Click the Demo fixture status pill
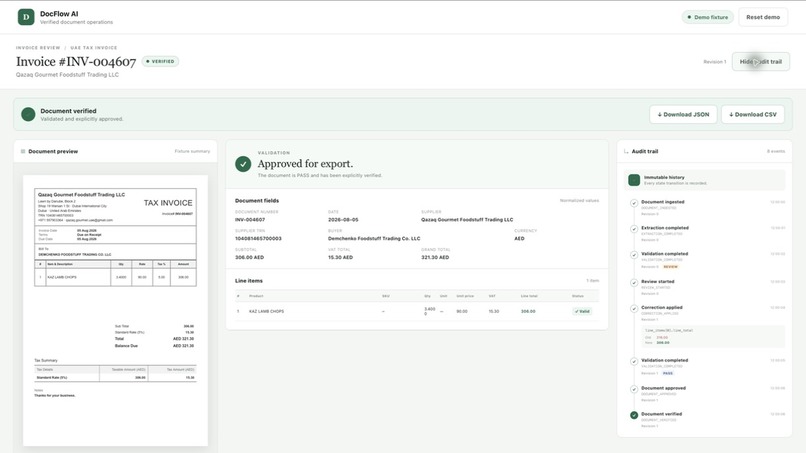806x453 pixels. click(x=708, y=17)
